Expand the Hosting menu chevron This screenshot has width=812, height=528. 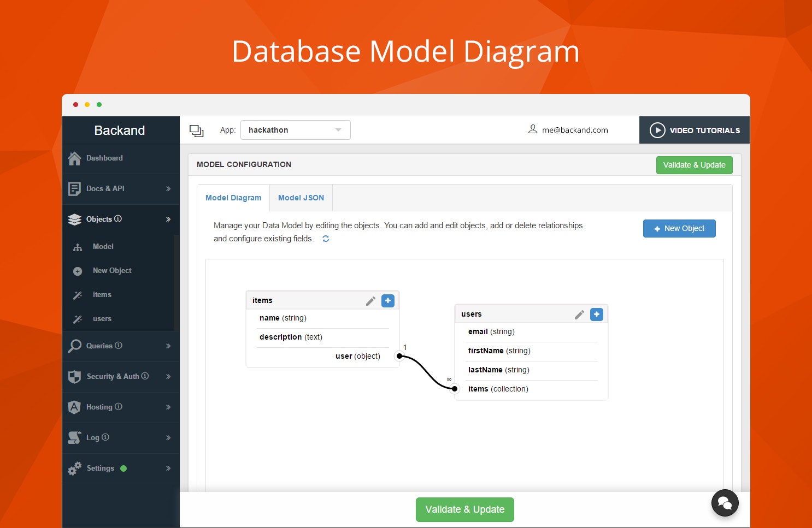tap(168, 407)
